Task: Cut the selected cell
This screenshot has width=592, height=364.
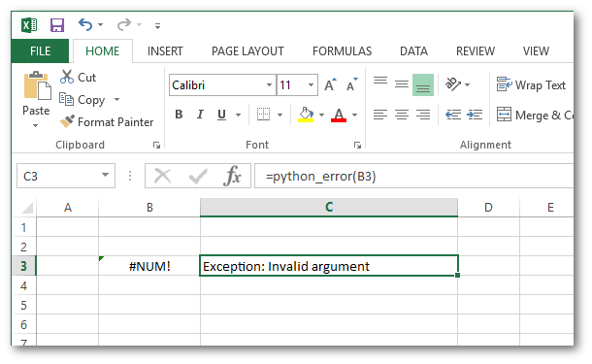Action: (79, 77)
